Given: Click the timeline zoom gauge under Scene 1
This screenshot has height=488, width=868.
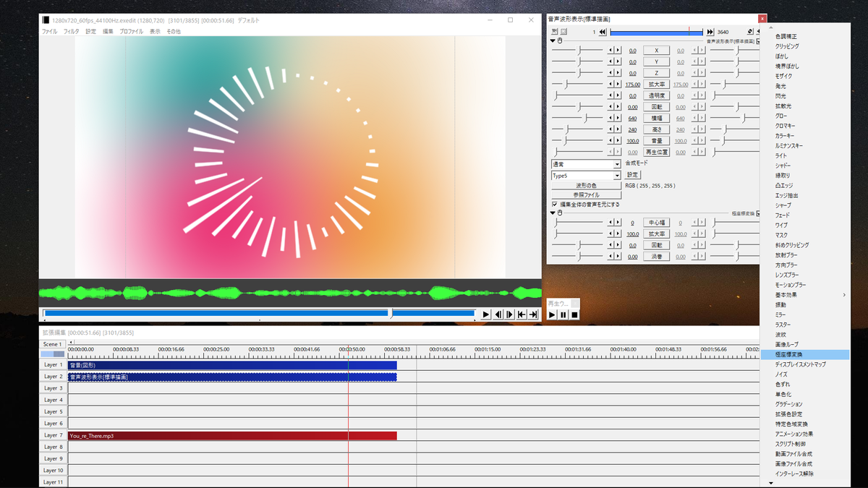Looking at the screenshot, I should (52, 354).
